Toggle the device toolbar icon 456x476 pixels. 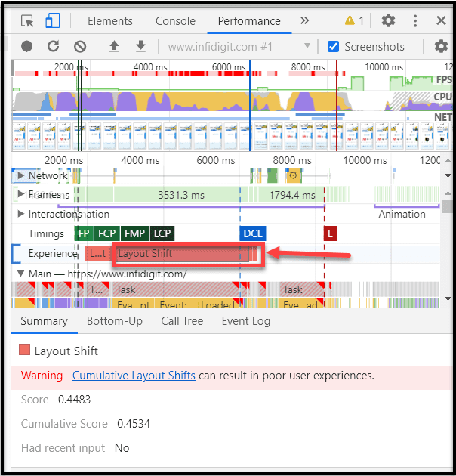(x=53, y=21)
